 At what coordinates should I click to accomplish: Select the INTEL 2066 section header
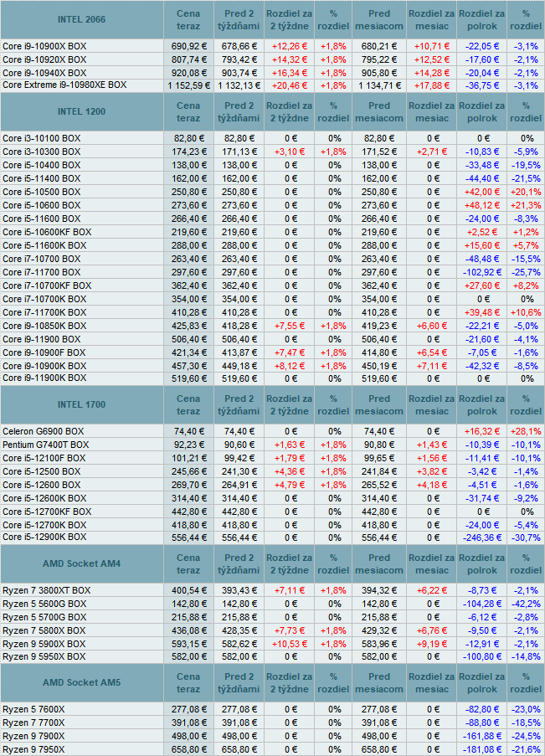(82, 18)
